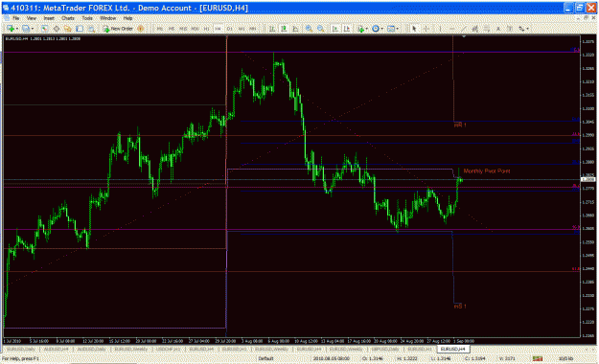The width and height of the screenshot is (599, 364).
Task: Select the Trendline drawing tool
Action: (x=463, y=29)
